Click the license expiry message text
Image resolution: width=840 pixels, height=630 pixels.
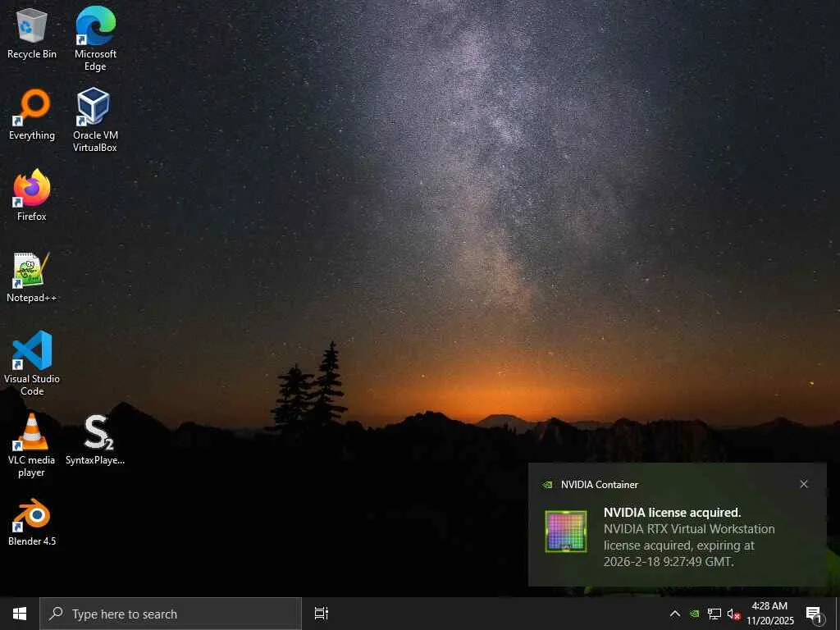(x=689, y=546)
